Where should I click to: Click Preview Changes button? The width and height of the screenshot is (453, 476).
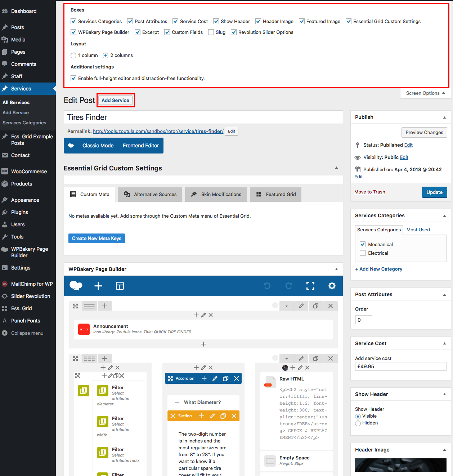coord(424,132)
